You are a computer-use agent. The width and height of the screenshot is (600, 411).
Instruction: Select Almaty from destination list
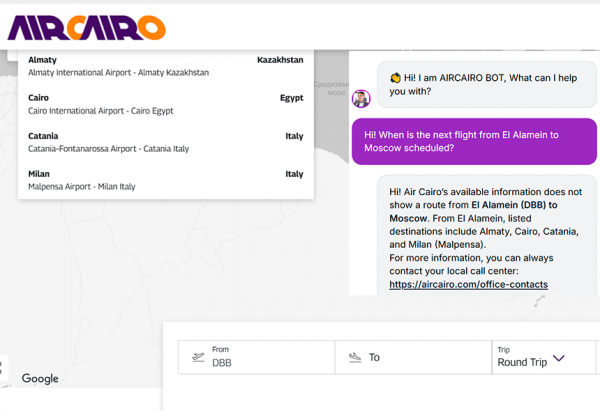tap(166, 66)
